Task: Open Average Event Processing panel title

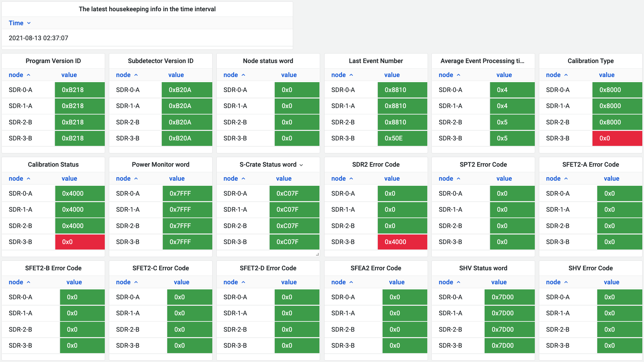Action: pos(482,61)
